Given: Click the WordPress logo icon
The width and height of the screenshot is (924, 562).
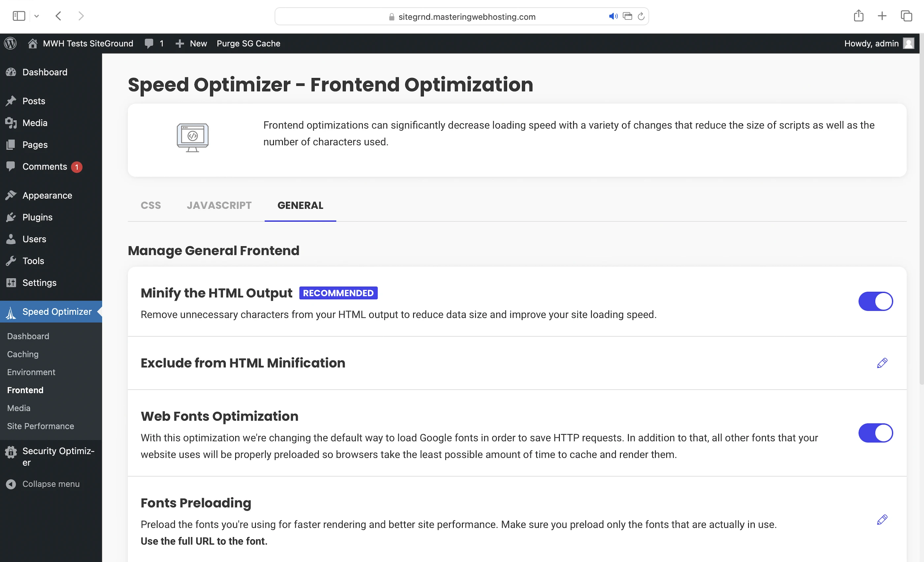Looking at the screenshot, I should 11,44.
